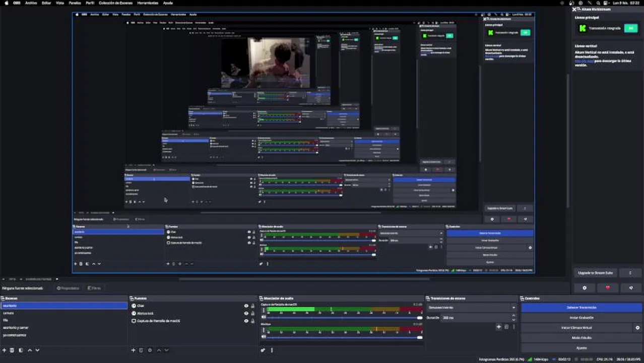Toggle lock on Alerta kick source
644x363 pixels.
[252, 314]
